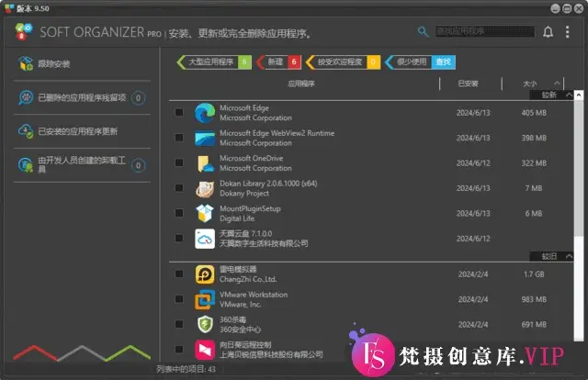
Task: Click the 0 badge beside 由开发人员创建的卸载工具
Action: click(x=138, y=165)
